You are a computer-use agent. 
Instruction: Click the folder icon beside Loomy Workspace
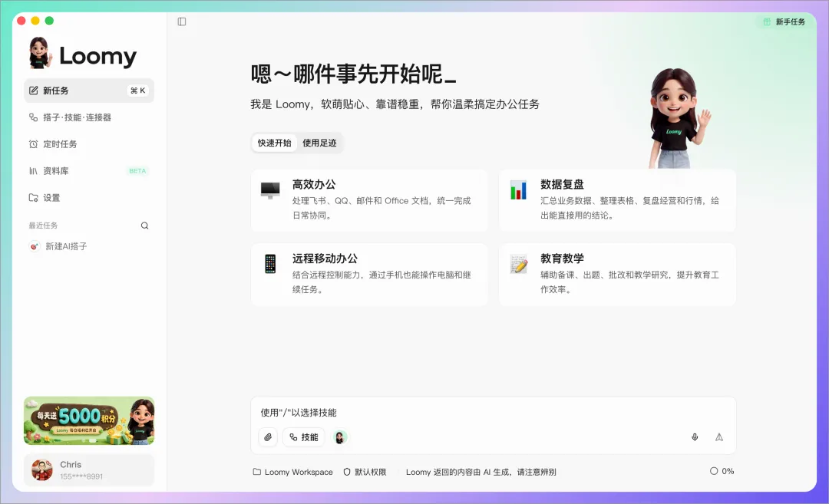click(257, 472)
